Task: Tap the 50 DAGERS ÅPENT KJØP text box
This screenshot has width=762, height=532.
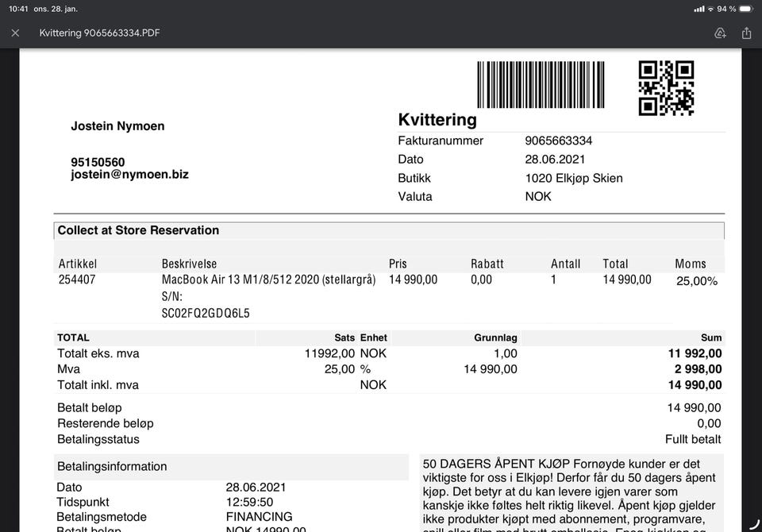Action: (x=571, y=492)
